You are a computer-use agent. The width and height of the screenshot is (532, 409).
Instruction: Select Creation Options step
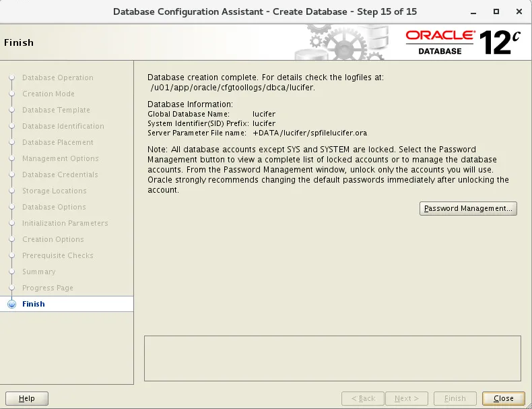point(53,239)
